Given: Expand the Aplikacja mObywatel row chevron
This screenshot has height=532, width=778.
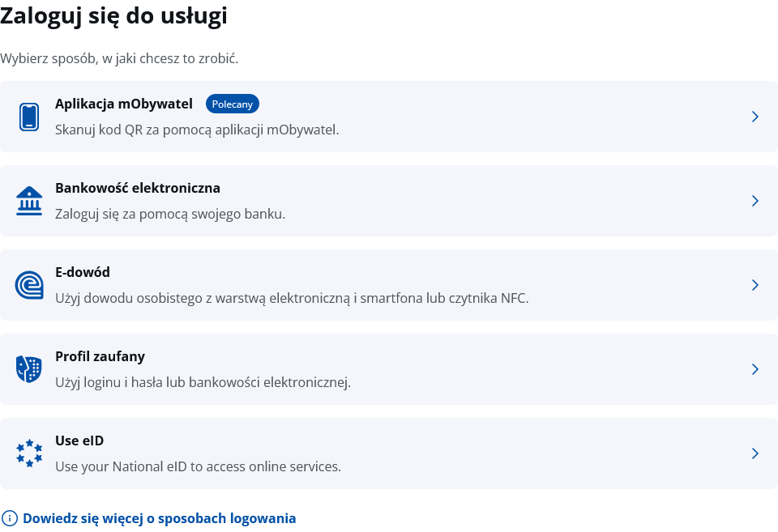Looking at the screenshot, I should click(x=754, y=117).
